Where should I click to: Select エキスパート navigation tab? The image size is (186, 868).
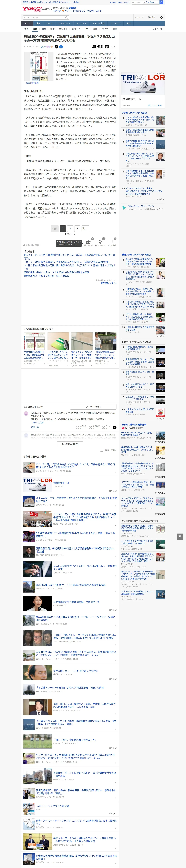click(64, 24)
